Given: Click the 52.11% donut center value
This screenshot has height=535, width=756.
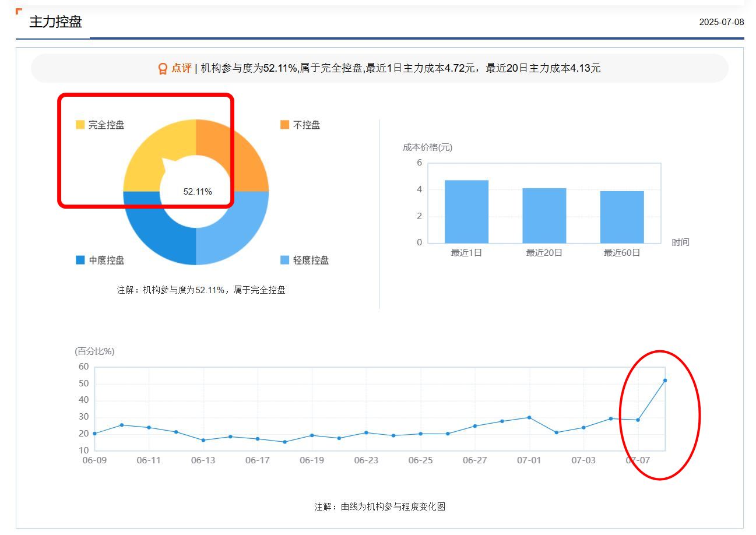Looking at the screenshot, I should (x=198, y=191).
